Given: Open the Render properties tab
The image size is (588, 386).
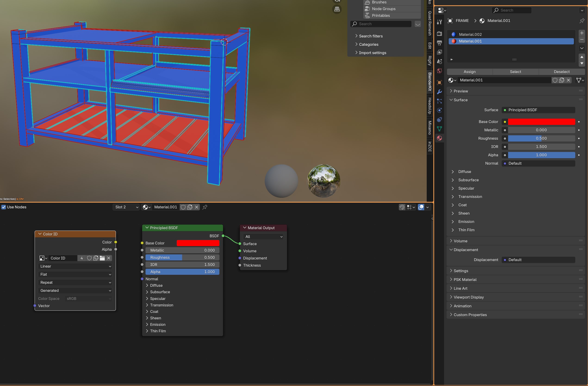Looking at the screenshot, I should click(x=439, y=34).
